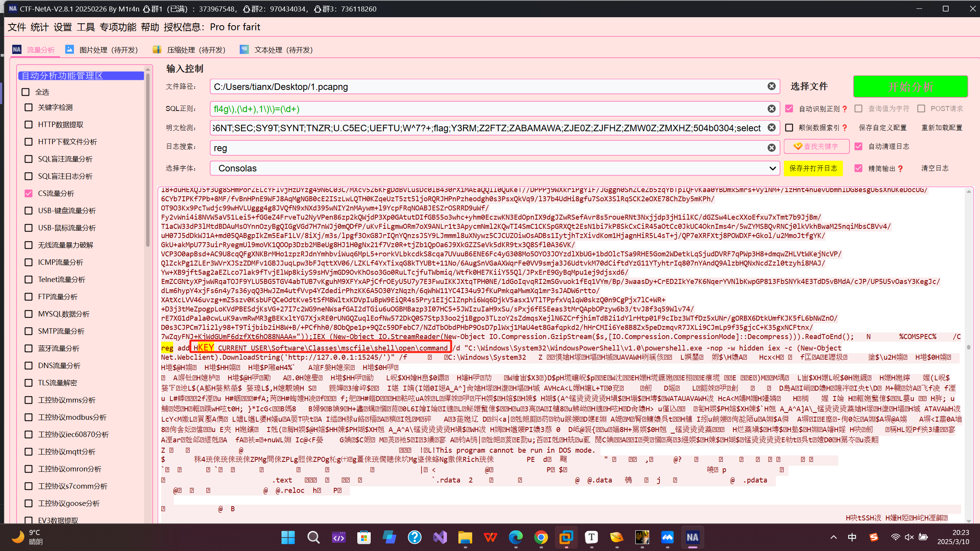Open Google Chrome from the taskbar
Viewport: 980px width, 551px height.
tap(541, 537)
